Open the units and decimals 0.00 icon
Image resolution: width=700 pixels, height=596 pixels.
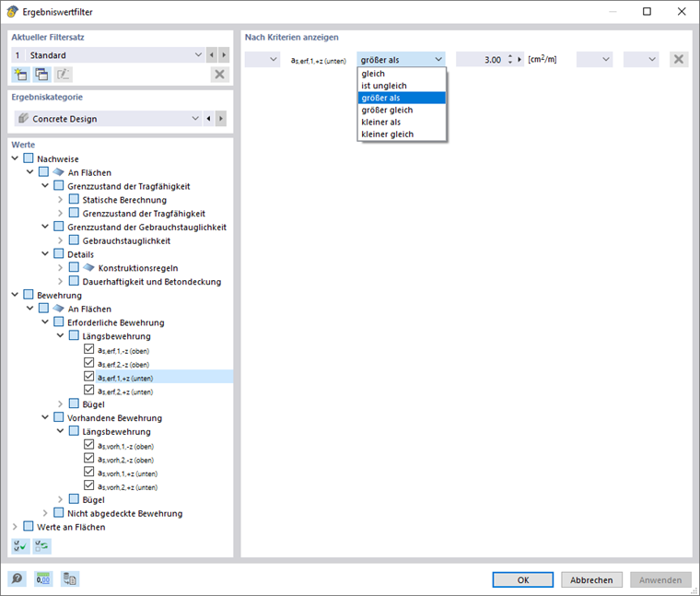point(43,579)
